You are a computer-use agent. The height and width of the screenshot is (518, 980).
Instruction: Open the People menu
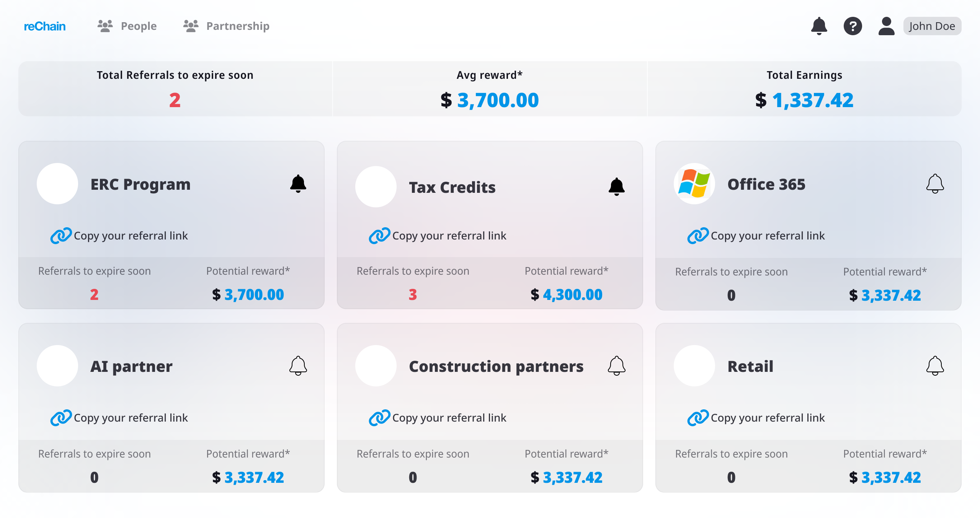[127, 26]
